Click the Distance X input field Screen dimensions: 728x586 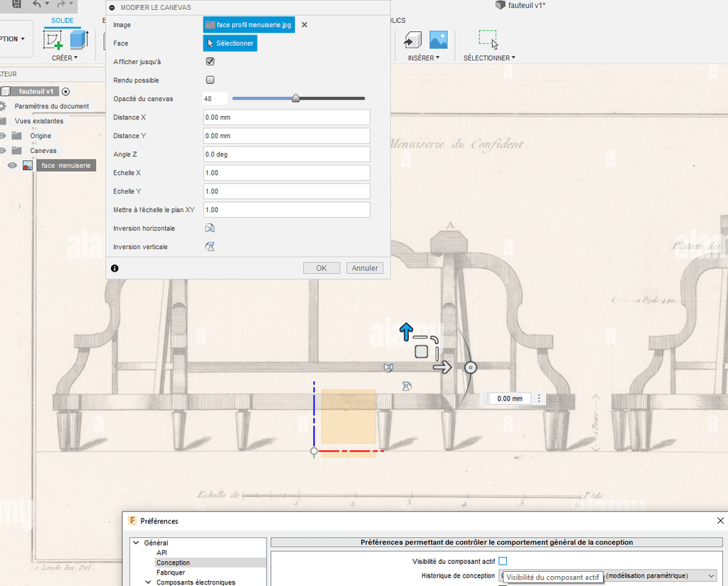[287, 117]
